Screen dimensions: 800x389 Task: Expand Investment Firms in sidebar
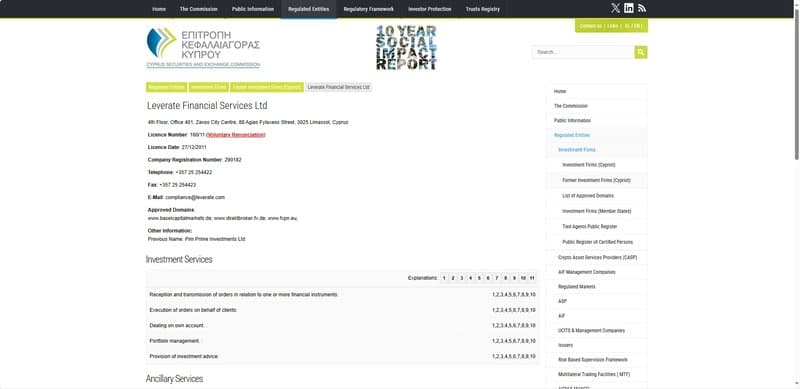point(577,150)
